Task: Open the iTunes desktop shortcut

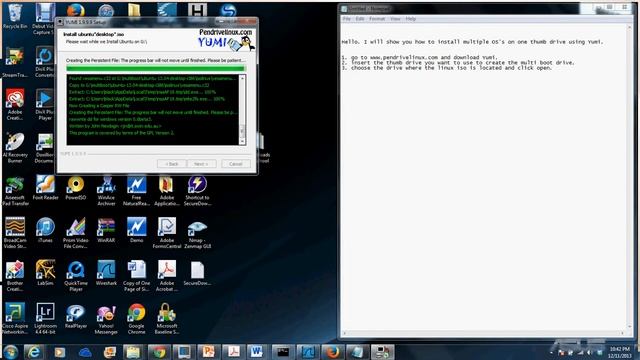Action: pos(45,231)
